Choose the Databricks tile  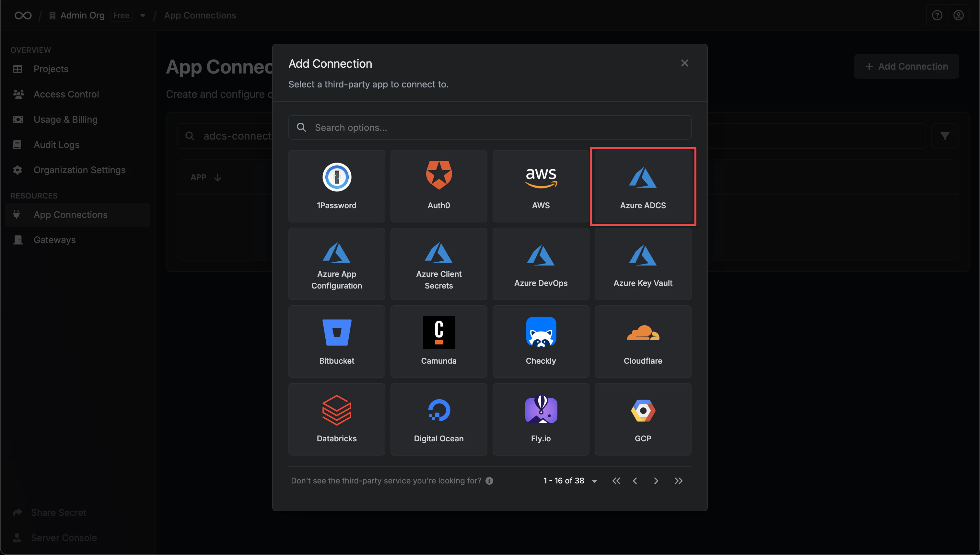tap(336, 419)
